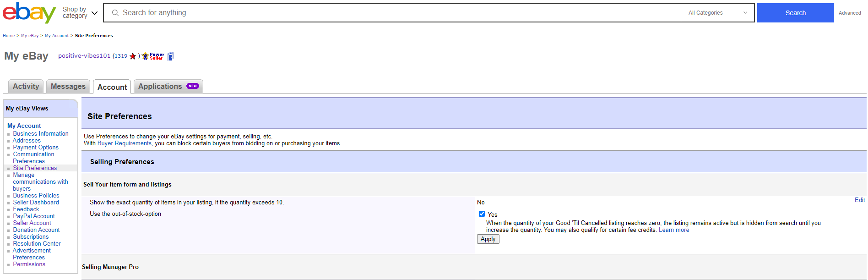Click the Selling Manager Pro heading
The image size is (868, 280).
(x=110, y=267)
